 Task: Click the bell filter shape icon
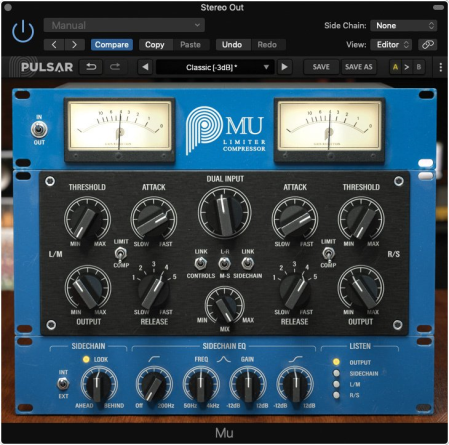point(224,359)
